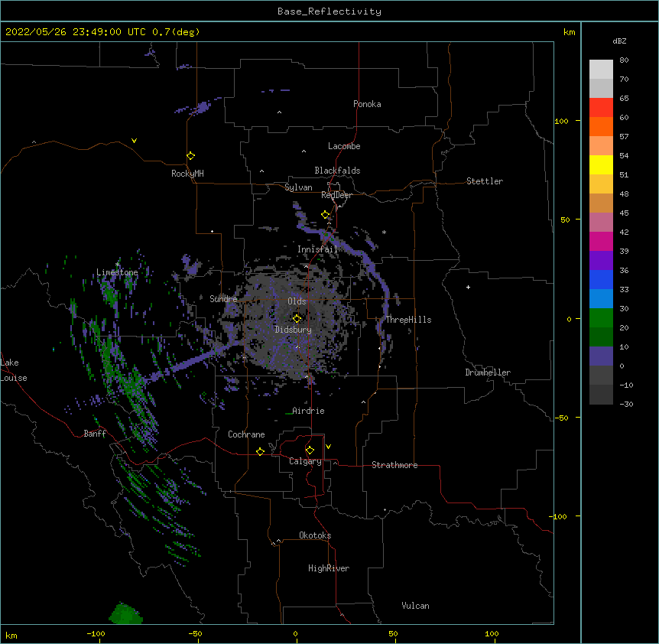Viewport: 659px width, 644px height.
Task: Click the Strathmore label
Action: [394, 465]
